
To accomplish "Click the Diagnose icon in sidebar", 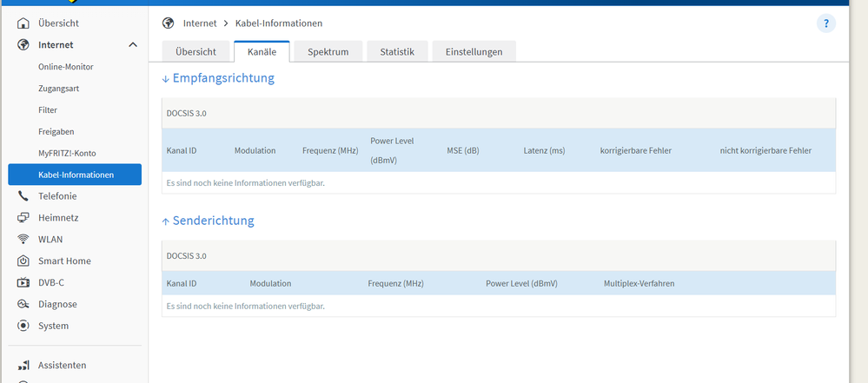I will [23, 304].
